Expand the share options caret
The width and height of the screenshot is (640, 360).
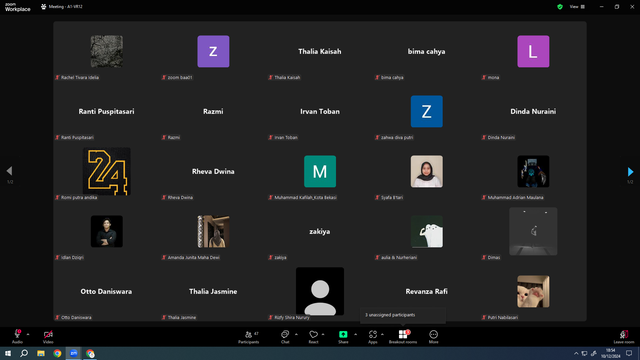(356, 334)
